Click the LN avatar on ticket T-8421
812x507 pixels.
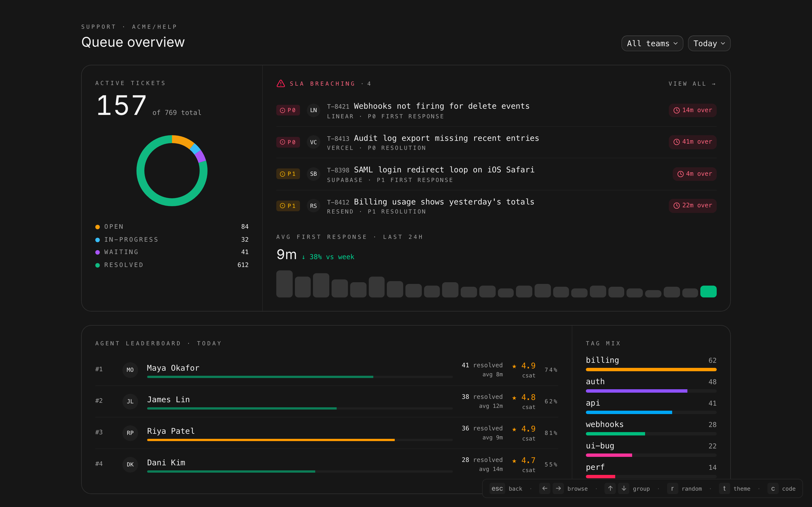click(314, 110)
